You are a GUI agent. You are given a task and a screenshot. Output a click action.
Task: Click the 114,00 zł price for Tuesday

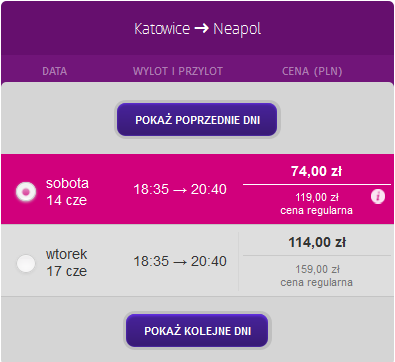pos(317,242)
